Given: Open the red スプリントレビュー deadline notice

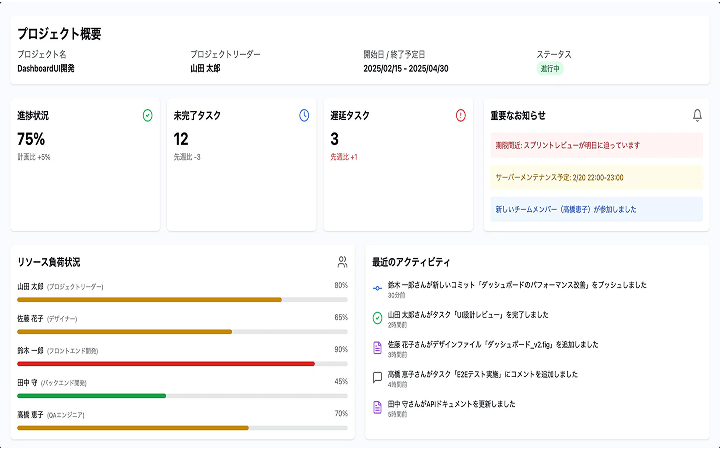Looking at the screenshot, I should point(596,146).
